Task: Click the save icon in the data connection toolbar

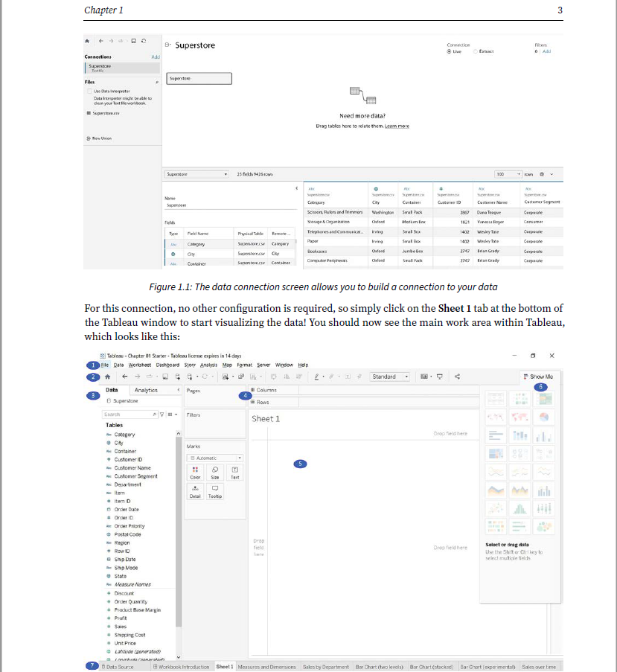Action: (x=134, y=41)
